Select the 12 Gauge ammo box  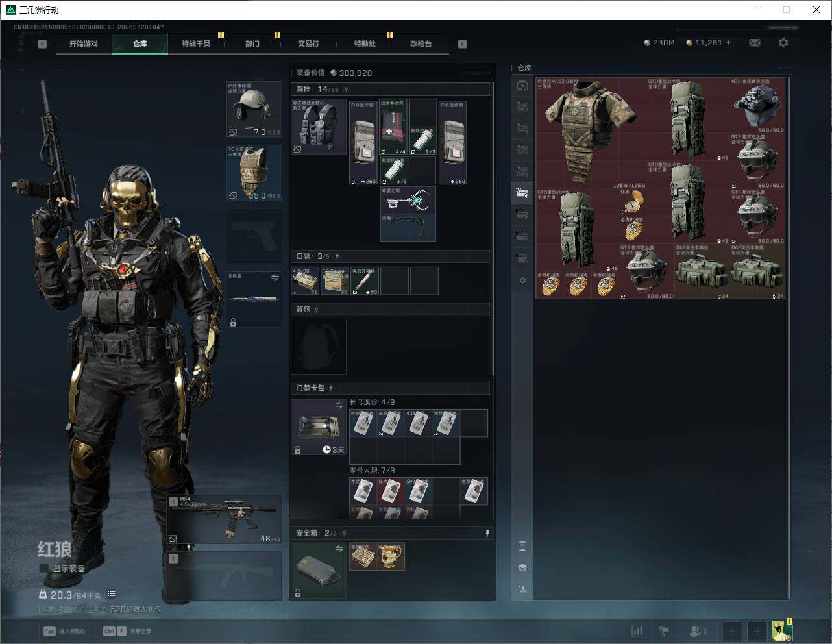tap(335, 281)
